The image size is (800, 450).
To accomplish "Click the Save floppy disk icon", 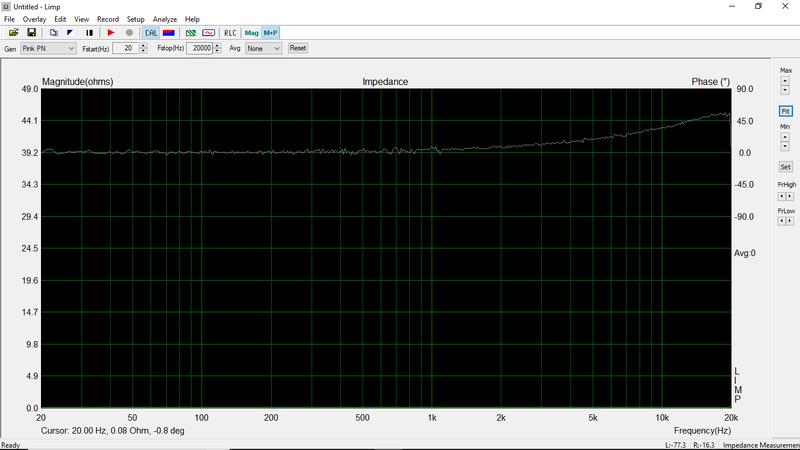I will tap(31, 33).
